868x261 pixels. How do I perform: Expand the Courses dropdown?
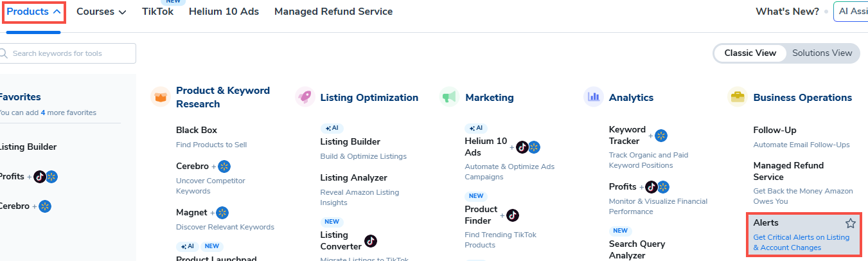[101, 12]
